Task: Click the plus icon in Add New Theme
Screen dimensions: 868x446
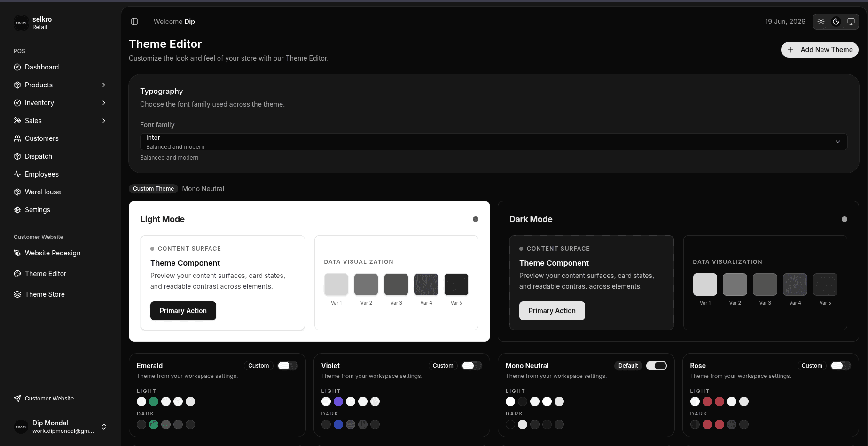Action: 790,50
